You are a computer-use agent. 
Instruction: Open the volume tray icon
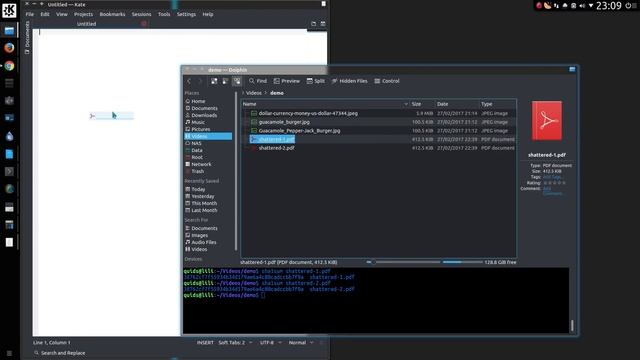582,6
